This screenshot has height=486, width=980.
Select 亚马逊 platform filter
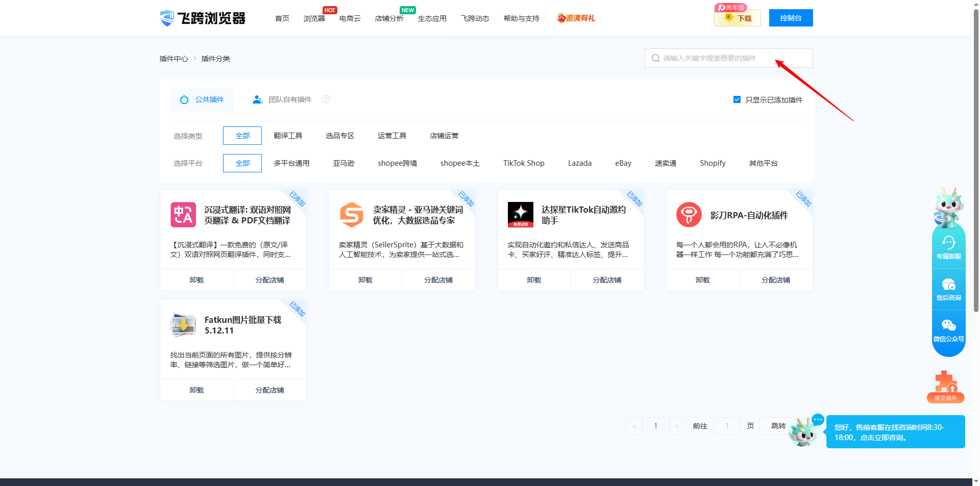pos(344,163)
